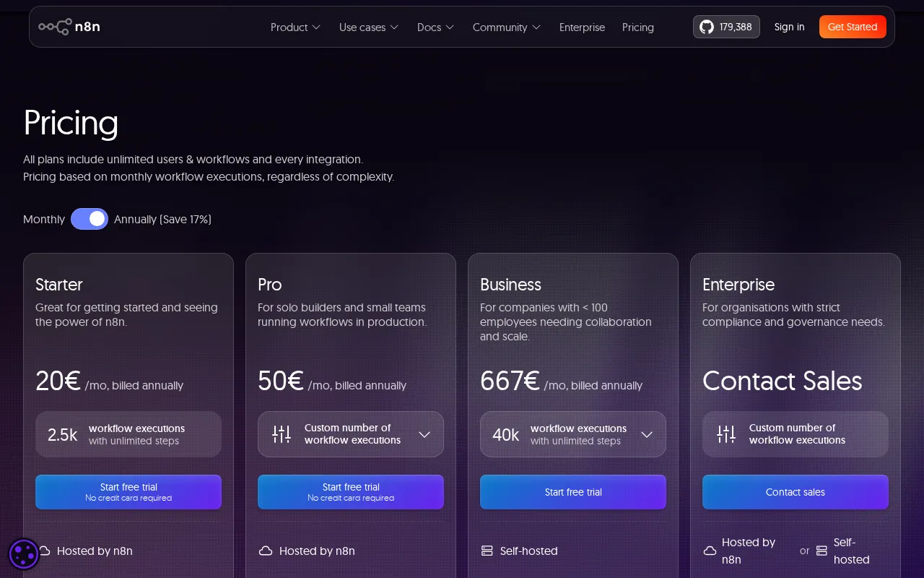
Task: Expand the Use cases menu
Action: (x=369, y=27)
